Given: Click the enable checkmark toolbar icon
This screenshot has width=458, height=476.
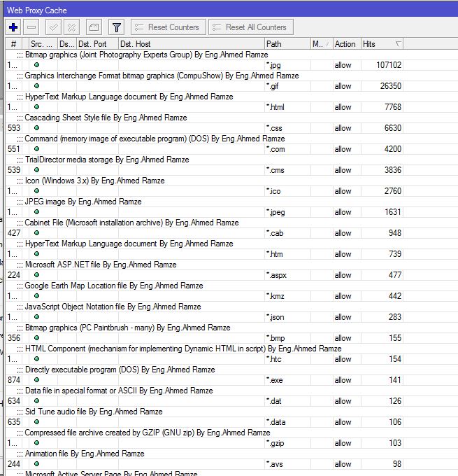Looking at the screenshot, I should 53,27.
